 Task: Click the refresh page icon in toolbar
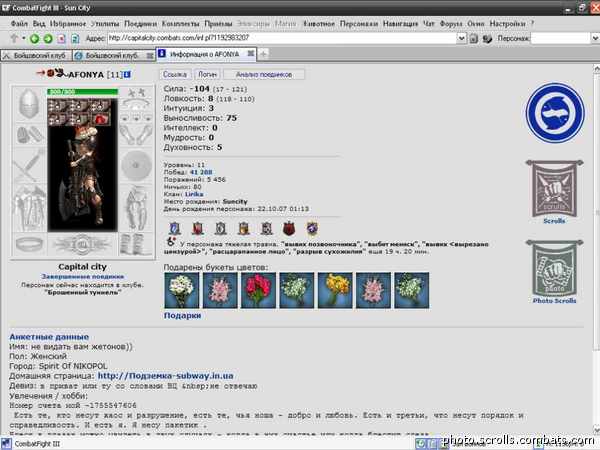(x=75, y=38)
